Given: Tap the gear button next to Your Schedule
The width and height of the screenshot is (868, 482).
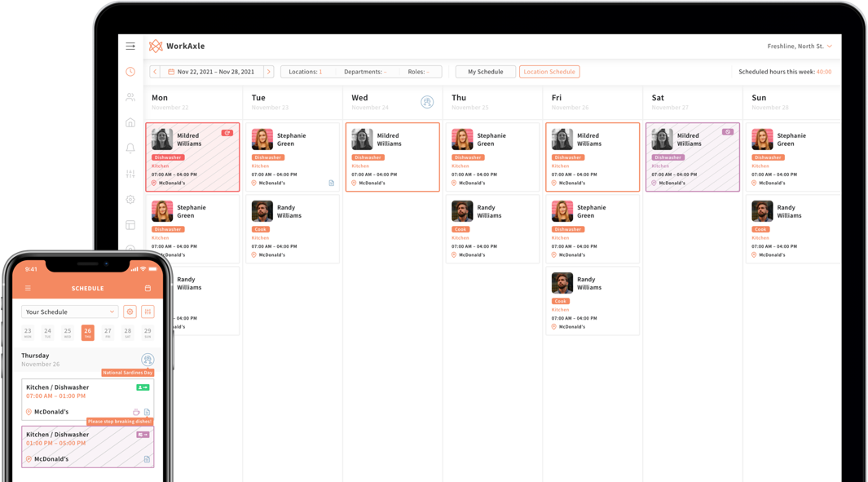Looking at the screenshot, I should pyautogui.click(x=130, y=312).
